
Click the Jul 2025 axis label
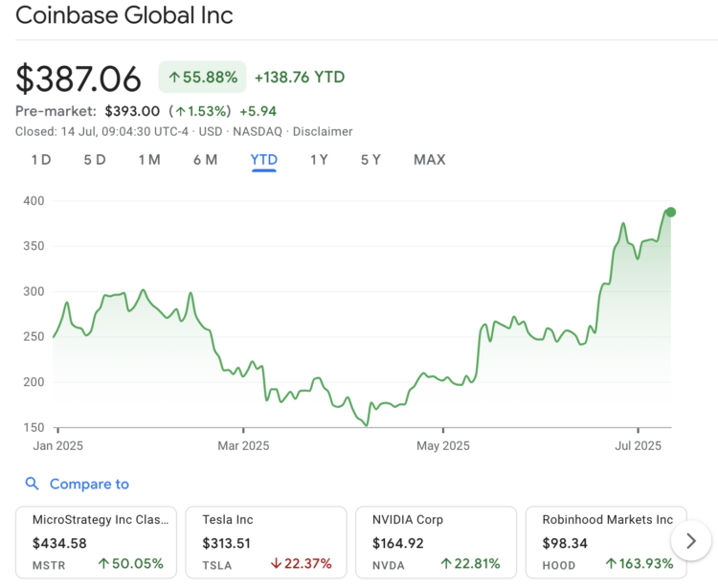(638, 445)
